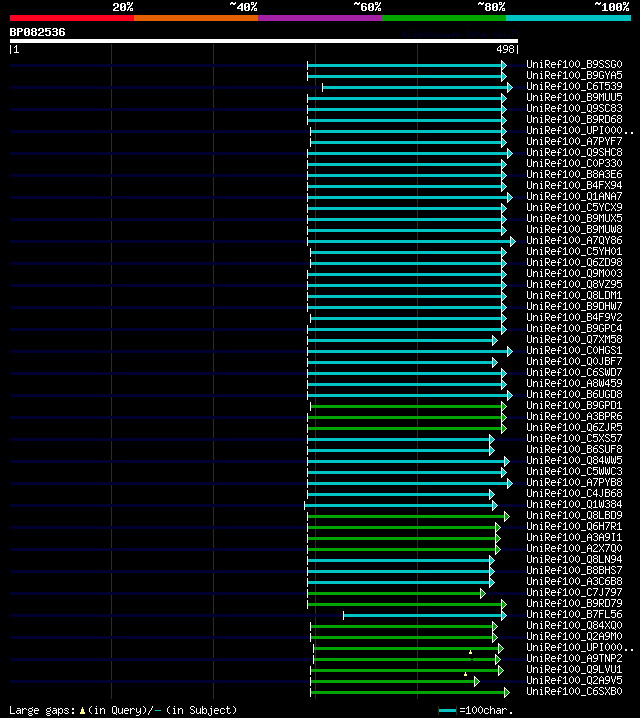Click the yellow gap marker above UniRef100_A9TNP2 bar
The height and width of the screenshot is (718, 640).
click(x=470, y=652)
